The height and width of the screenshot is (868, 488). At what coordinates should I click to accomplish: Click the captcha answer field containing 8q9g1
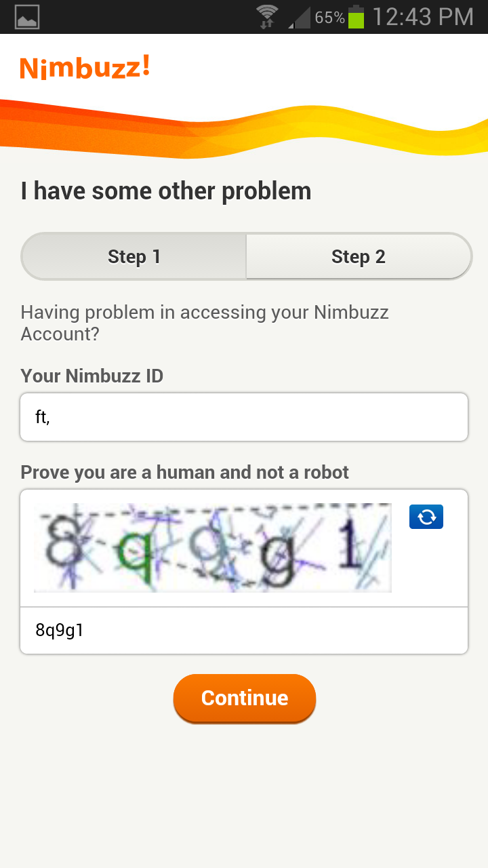(x=244, y=631)
